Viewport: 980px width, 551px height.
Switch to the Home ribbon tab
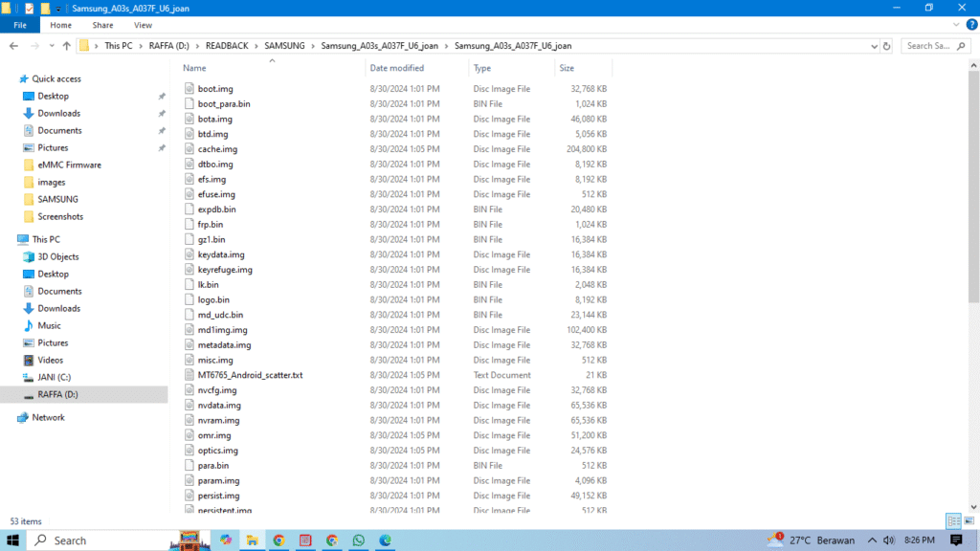[x=60, y=25]
